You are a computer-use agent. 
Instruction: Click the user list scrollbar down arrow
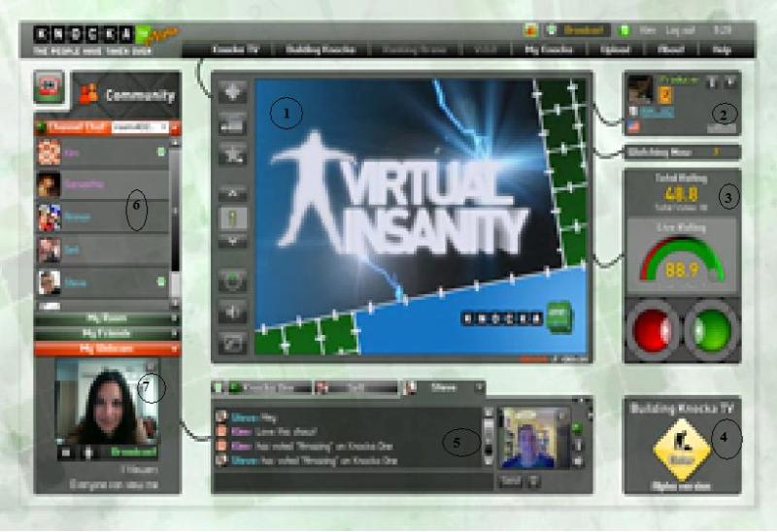click(175, 302)
